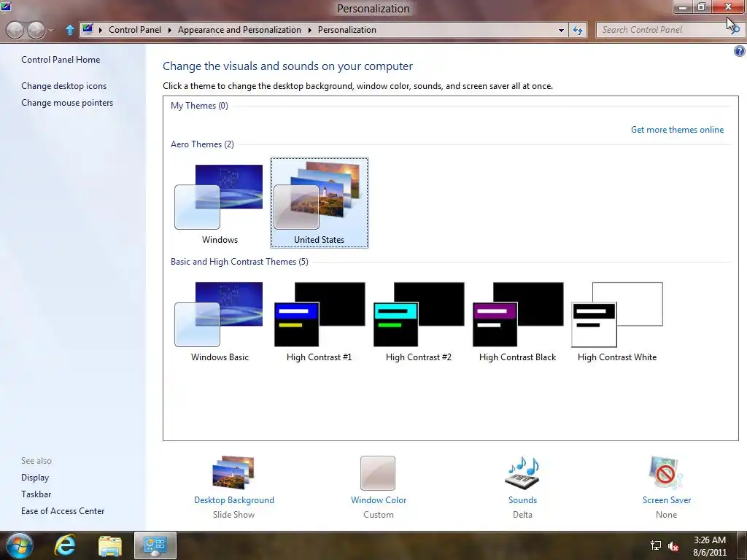Image resolution: width=747 pixels, height=560 pixels.
Task: Choose the High Contrast Black theme
Action: coord(518,321)
